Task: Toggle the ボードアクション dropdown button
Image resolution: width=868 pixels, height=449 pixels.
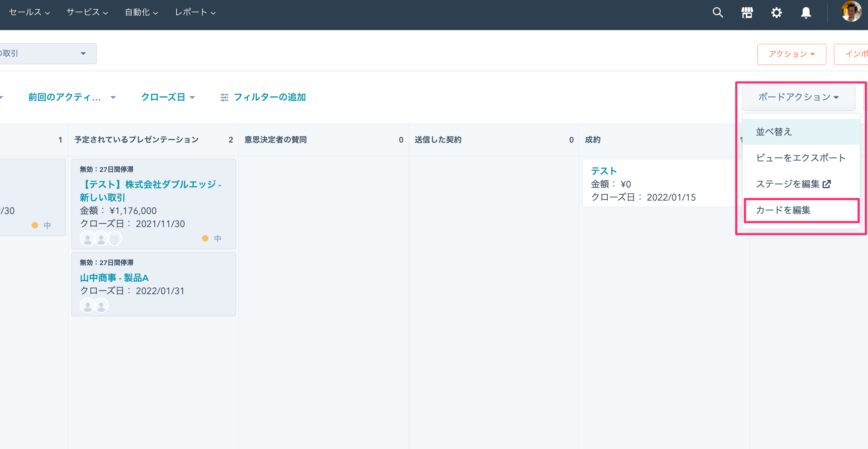Action: coord(798,97)
